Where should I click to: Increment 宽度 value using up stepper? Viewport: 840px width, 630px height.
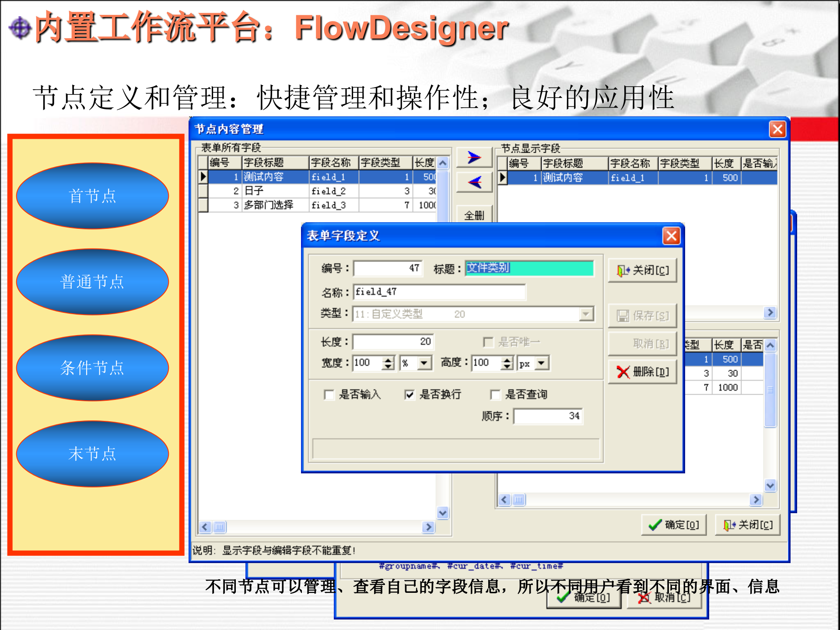(388, 360)
